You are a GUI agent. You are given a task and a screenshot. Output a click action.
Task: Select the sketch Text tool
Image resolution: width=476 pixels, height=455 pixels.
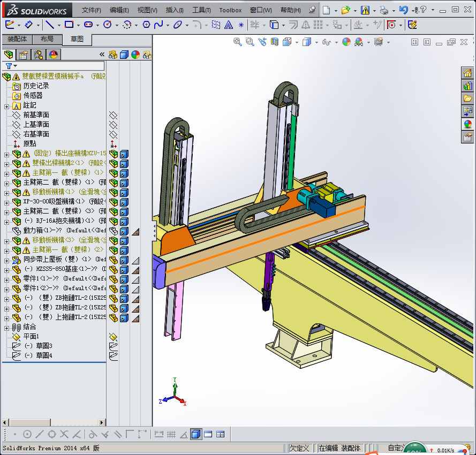click(x=228, y=25)
